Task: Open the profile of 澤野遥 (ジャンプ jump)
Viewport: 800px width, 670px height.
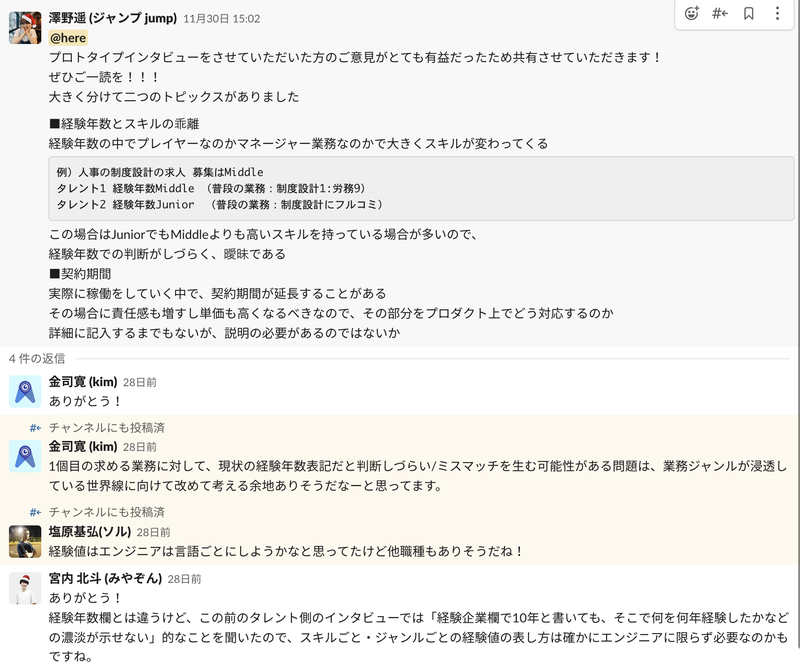Action: pyautogui.click(x=113, y=19)
